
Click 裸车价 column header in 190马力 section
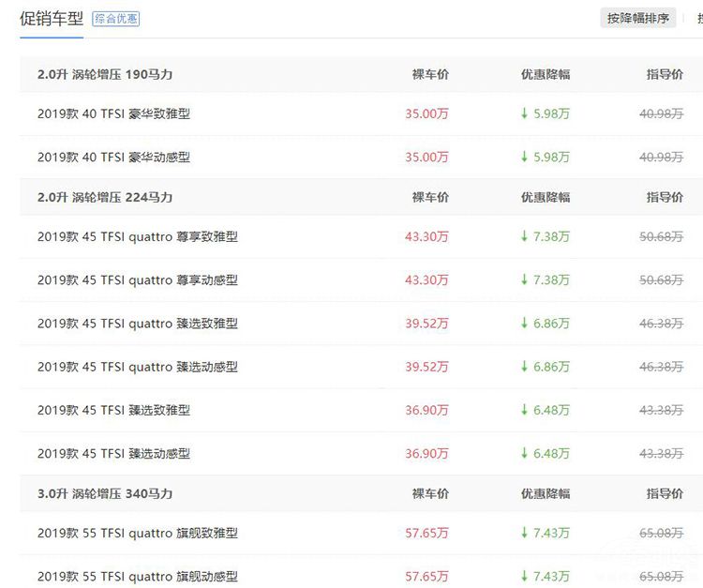(430, 74)
